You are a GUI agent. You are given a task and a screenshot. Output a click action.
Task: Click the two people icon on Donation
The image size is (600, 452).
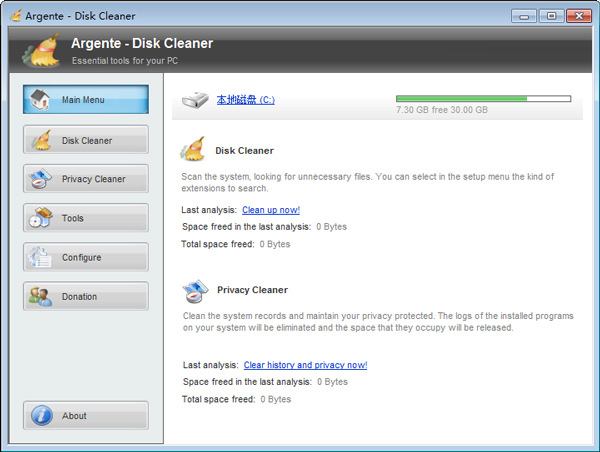40,297
